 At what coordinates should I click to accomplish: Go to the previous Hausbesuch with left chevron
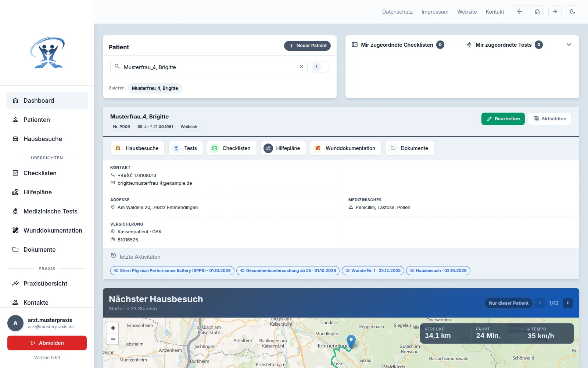pyautogui.click(x=540, y=303)
